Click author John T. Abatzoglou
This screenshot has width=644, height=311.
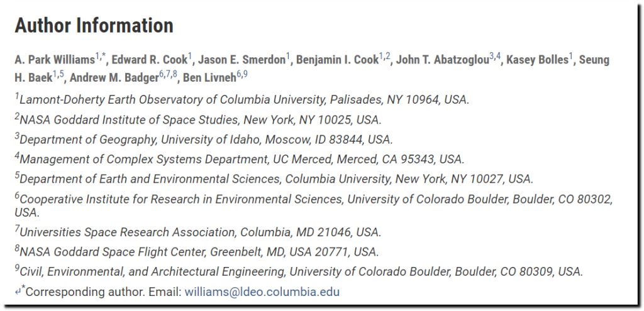tap(442, 60)
